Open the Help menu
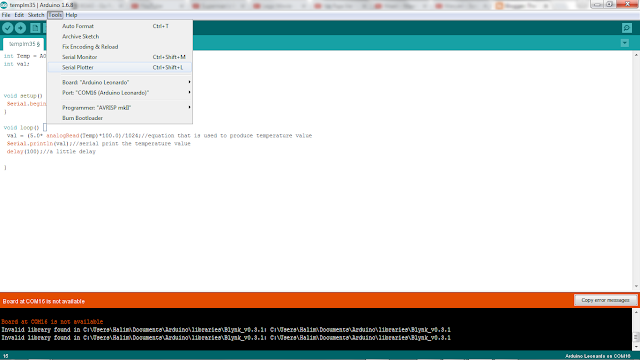 point(71,15)
